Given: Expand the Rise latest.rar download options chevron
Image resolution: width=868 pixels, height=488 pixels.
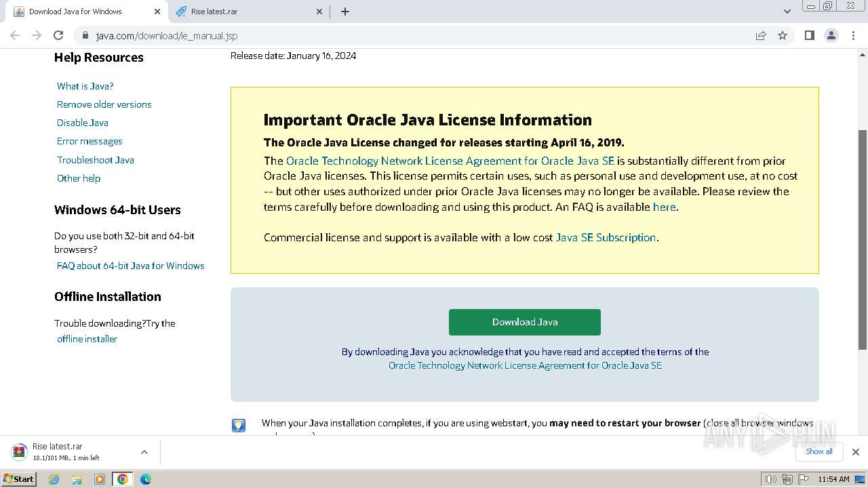Looking at the screenshot, I should point(144,451).
